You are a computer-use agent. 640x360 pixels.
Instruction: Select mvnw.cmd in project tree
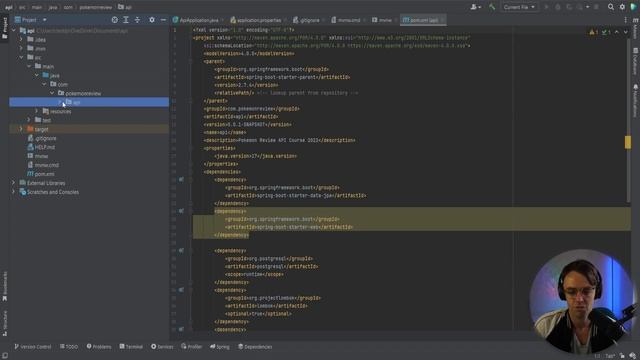pyautogui.click(x=43, y=165)
